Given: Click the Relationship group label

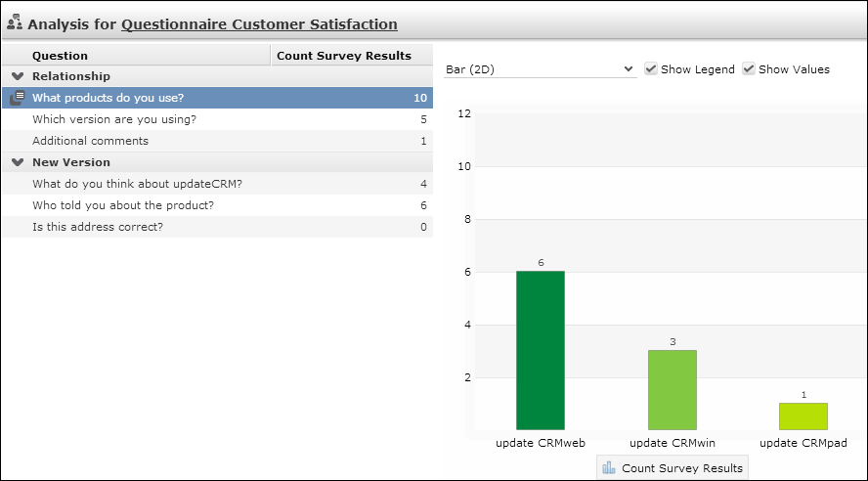Looking at the screenshot, I should point(70,76).
